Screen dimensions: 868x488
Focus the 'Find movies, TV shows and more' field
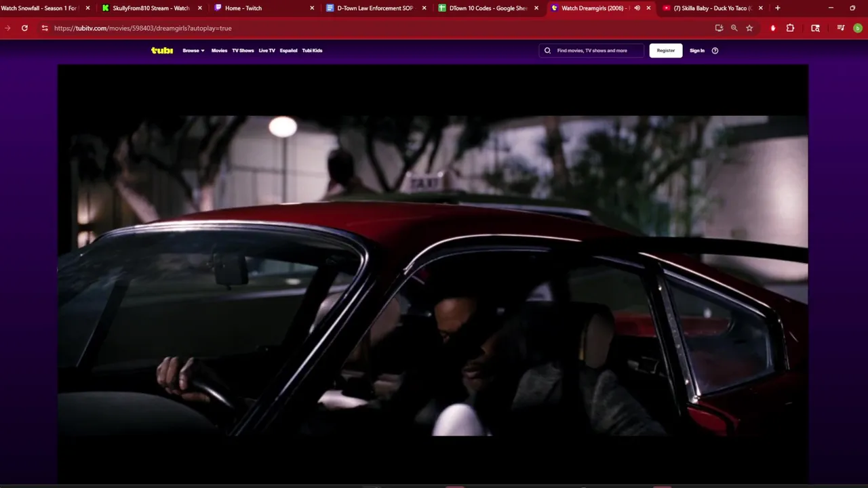[591, 50]
